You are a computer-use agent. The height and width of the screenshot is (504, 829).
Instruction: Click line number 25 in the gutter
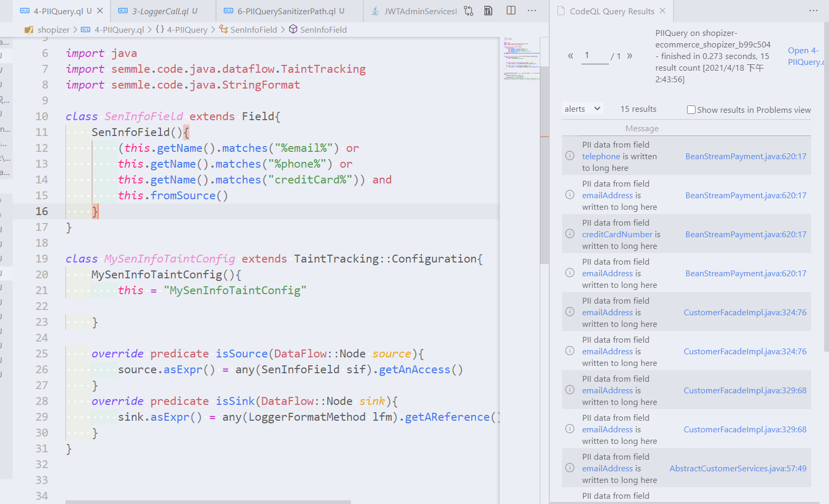coord(42,353)
